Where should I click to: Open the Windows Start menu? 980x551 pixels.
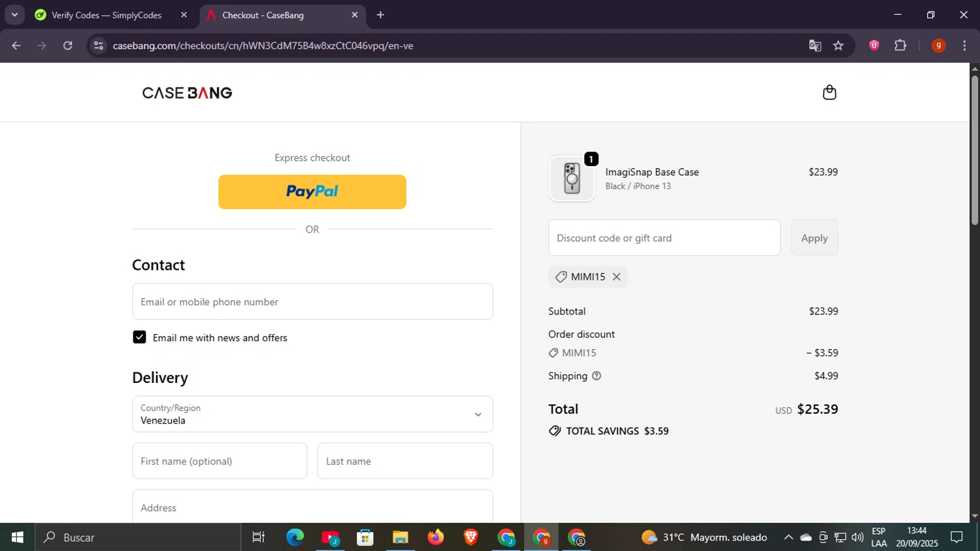point(18,537)
